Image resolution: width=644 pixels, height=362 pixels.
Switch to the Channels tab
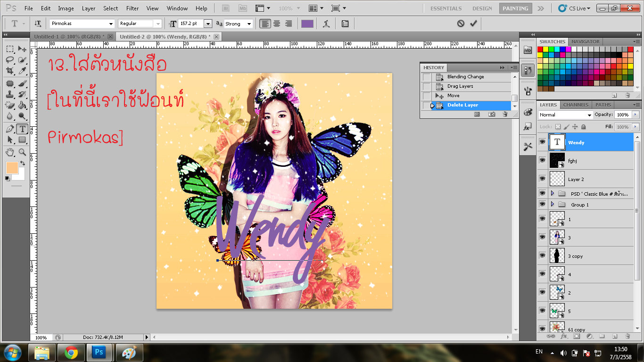click(x=576, y=105)
